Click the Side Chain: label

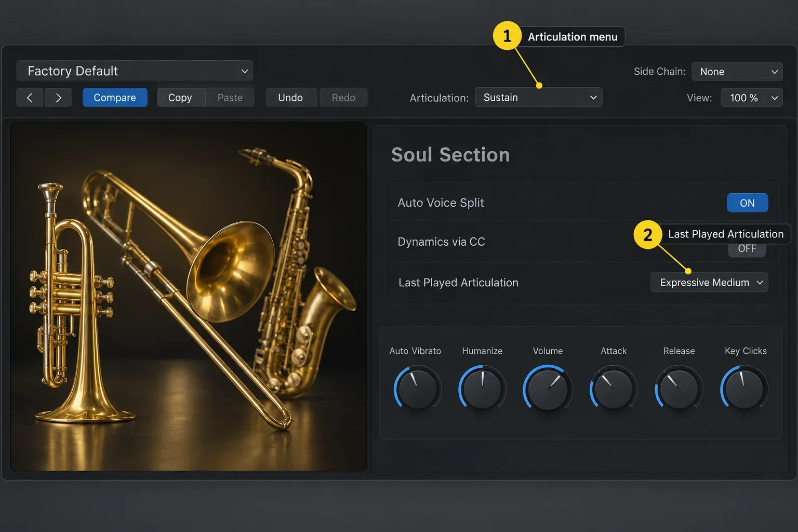click(x=659, y=72)
